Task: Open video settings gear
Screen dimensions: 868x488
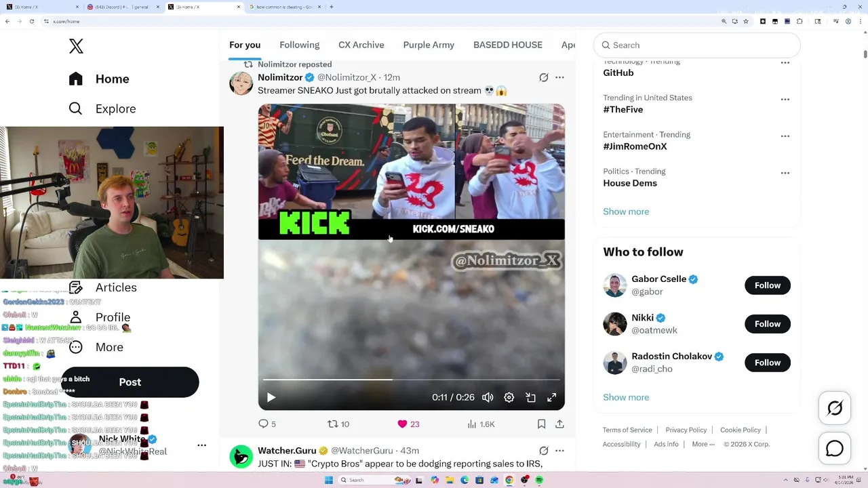Action: 509,397
